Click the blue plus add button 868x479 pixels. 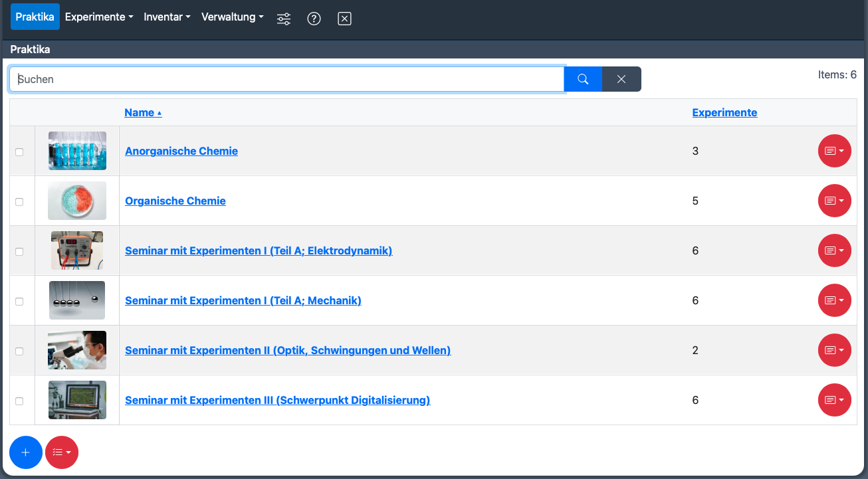pos(26,452)
